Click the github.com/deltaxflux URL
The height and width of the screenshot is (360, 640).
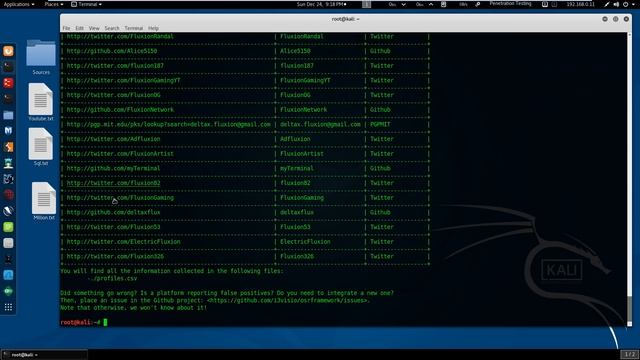click(x=113, y=212)
